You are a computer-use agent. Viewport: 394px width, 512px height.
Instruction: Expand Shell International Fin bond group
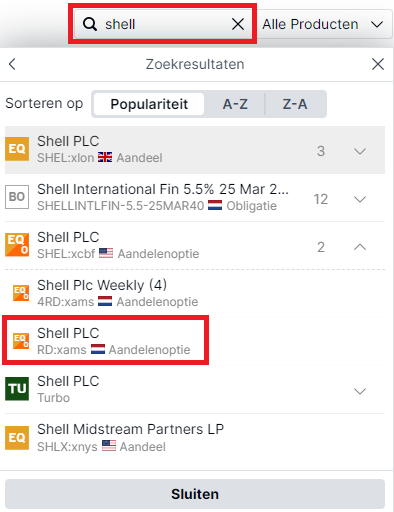(x=360, y=199)
